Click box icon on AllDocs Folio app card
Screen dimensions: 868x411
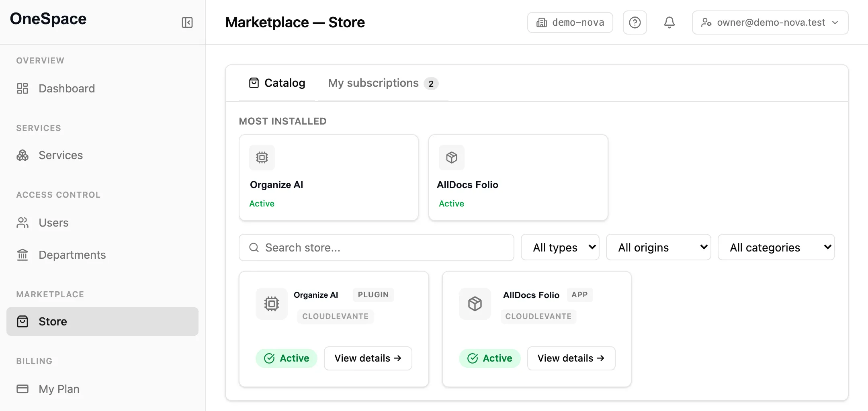pyautogui.click(x=475, y=304)
